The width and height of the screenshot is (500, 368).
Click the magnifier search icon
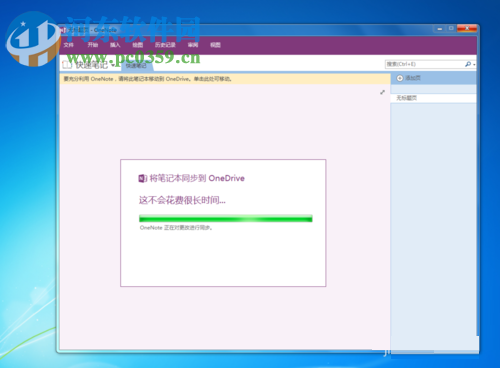(468, 64)
